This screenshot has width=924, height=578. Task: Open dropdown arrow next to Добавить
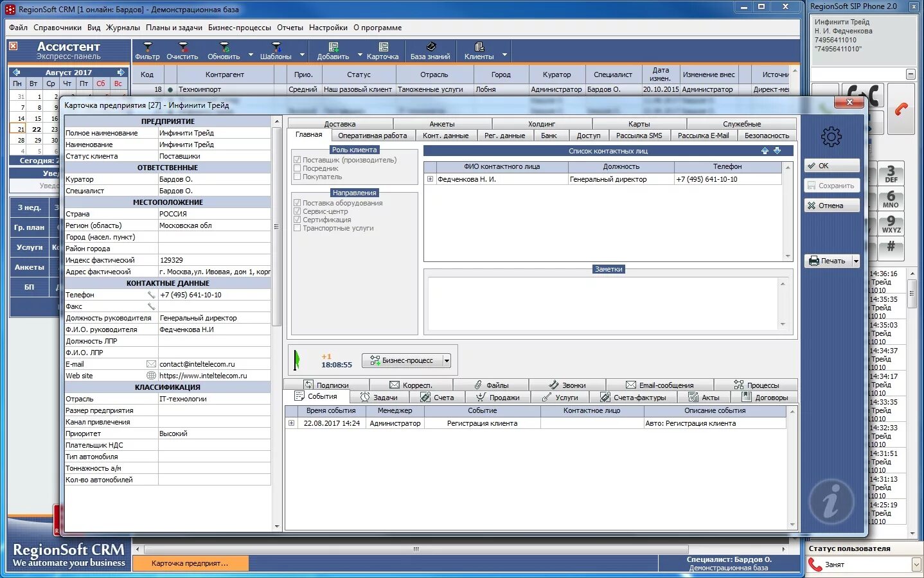(x=360, y=55)
